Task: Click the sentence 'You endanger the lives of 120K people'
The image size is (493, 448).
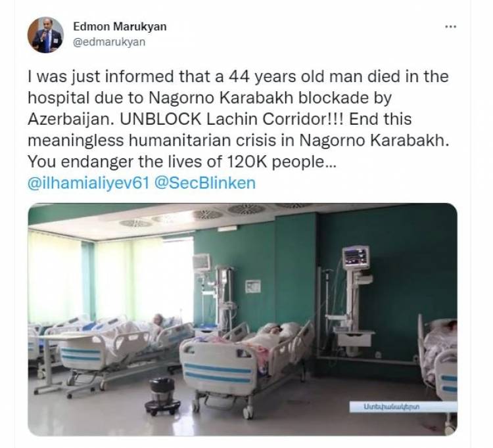Action: point(182,162)
